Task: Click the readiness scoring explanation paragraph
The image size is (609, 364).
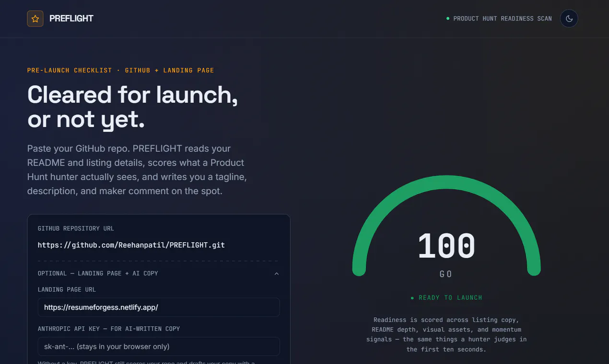Action: click(x=446, y=334)
